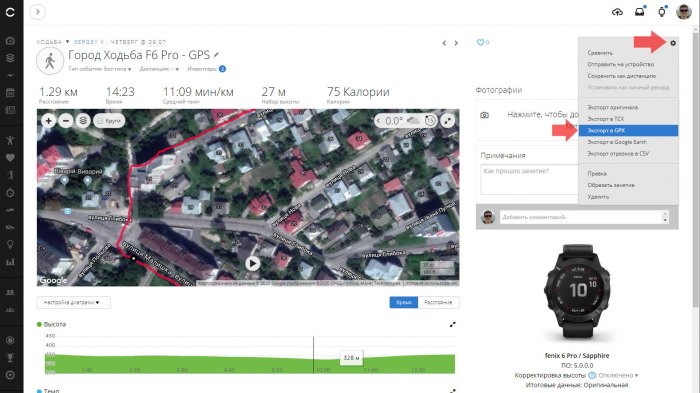Open the heart health stats icon in sidebar
This screenshot has height=393, width=700.
10,158
